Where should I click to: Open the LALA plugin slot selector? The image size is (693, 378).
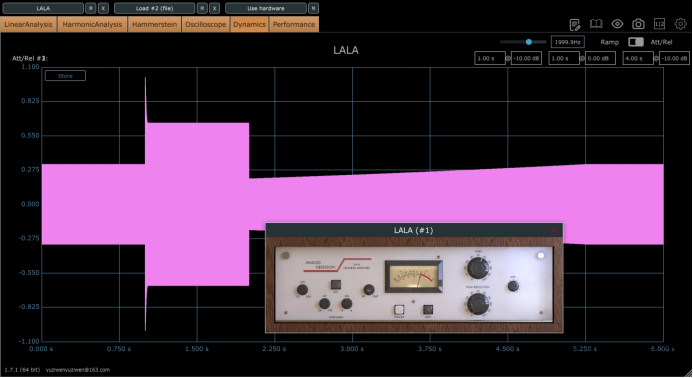(x=43, y=8)
